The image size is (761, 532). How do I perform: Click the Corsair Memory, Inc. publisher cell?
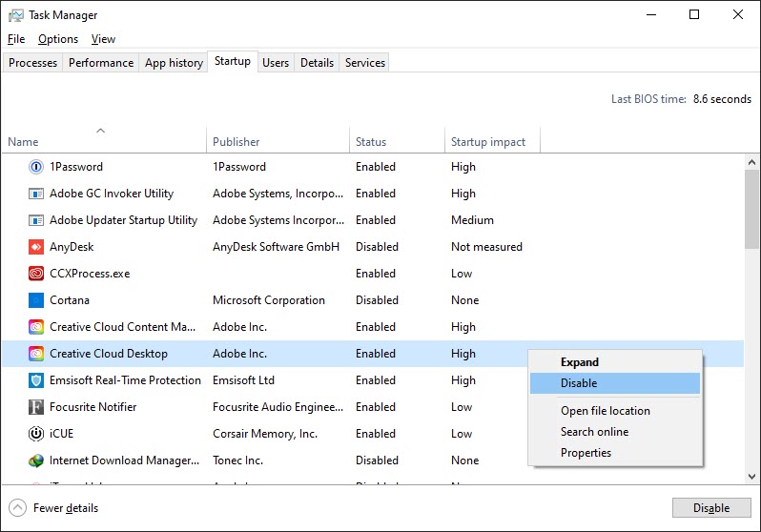tap(265, 434)
